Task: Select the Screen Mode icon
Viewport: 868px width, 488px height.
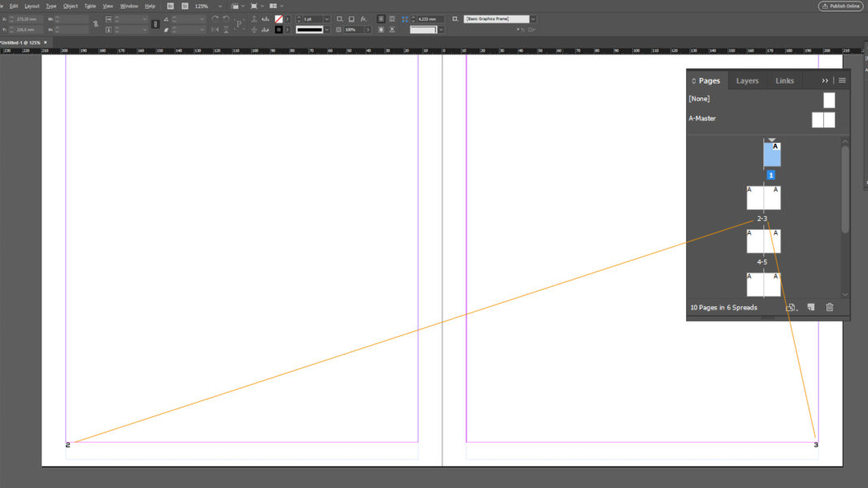Action: click(x=252, y=6)
